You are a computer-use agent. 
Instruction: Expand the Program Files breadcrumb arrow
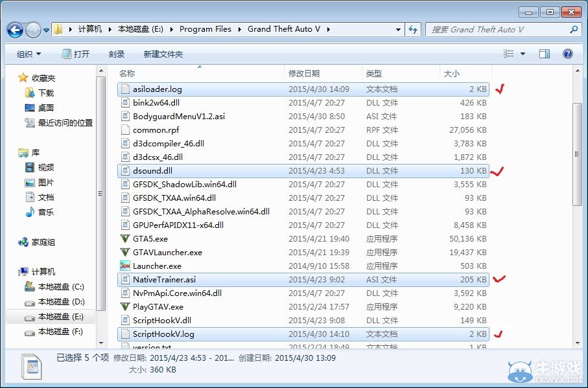(x=239, y=29)
